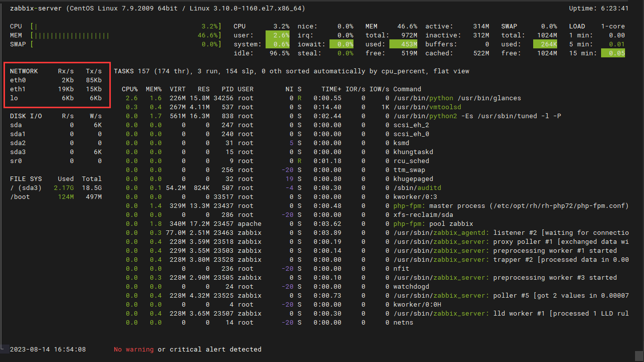The height and width of the screenshot is (362, 644).
Task: Click the SWAP usage bar gauge
Action: tap(125, 44)
